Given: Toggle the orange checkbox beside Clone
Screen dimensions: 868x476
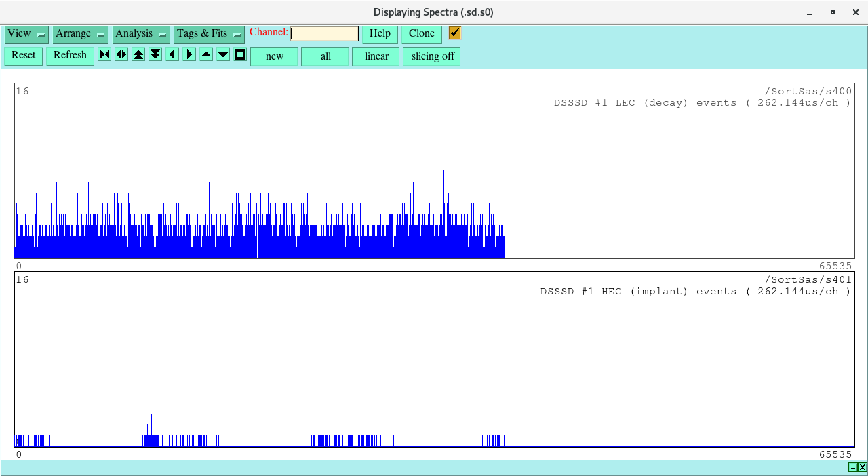Looking at the screenshot, I should [x=454, y=33].
